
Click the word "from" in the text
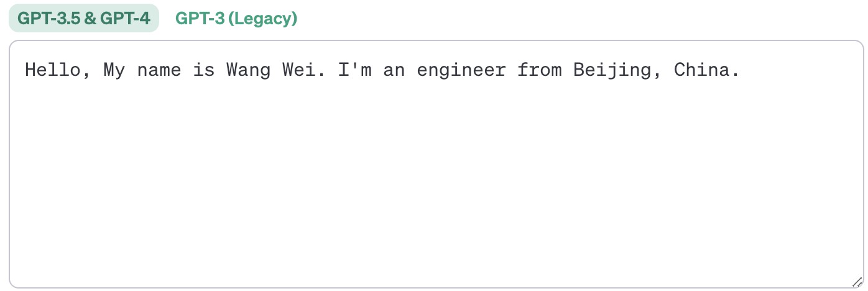pyautogui.click(x=540, y=70)
